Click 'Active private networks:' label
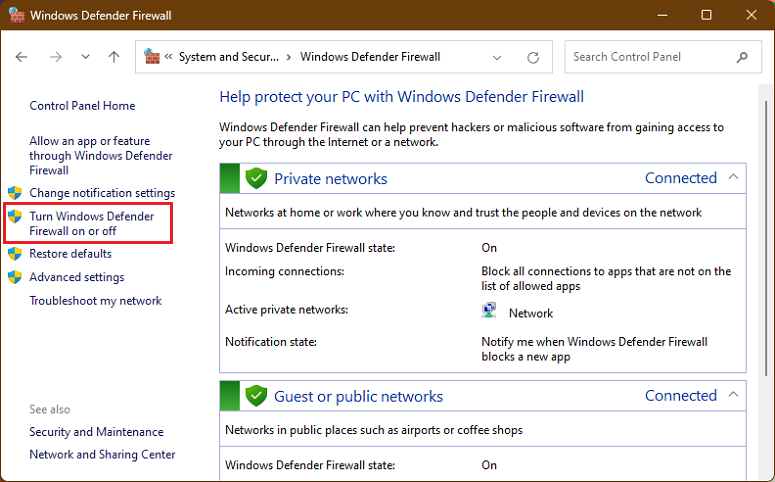Image resolution: width=775 pixels, height=482 pixels. tap(287, 310)
